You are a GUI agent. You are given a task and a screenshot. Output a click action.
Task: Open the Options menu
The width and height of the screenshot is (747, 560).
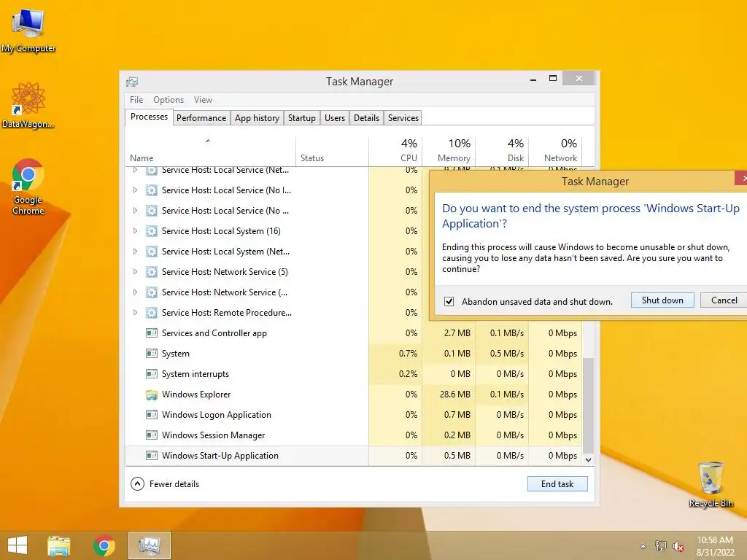[x=169, y=100]
